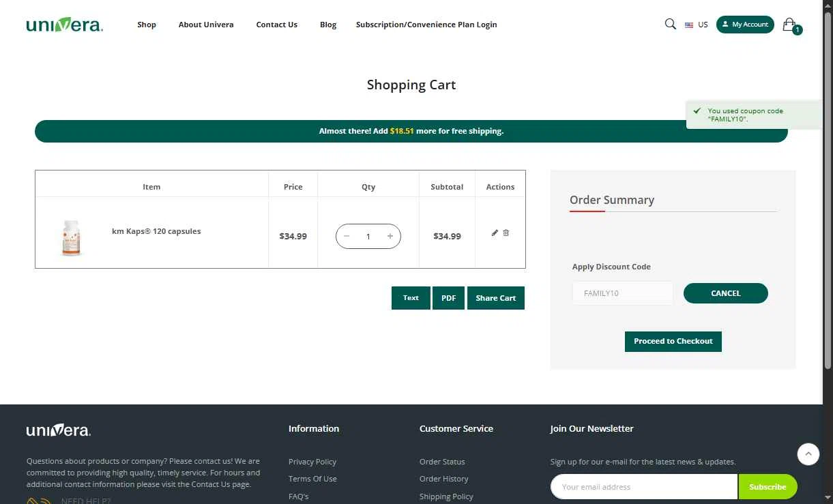Viewport: 833px width, 504px height.
Task: Click the Customer Service footer heading
Action: (456, 428)
